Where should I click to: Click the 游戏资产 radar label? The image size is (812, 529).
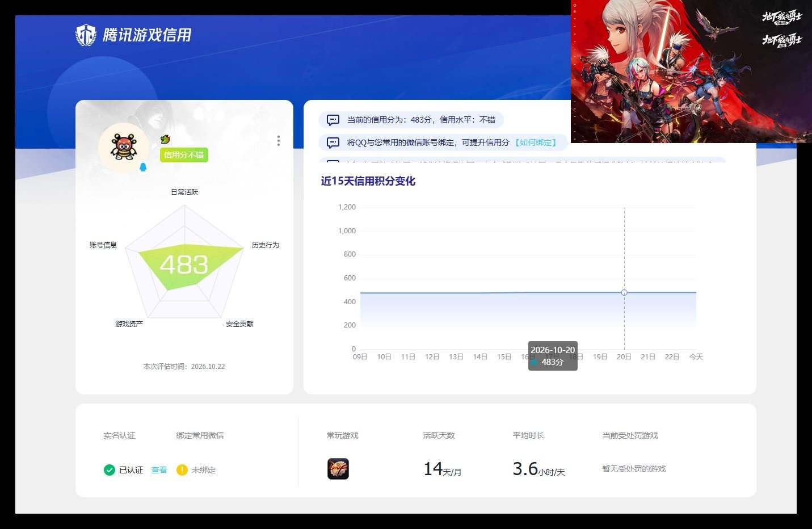[x=129, y=324]
